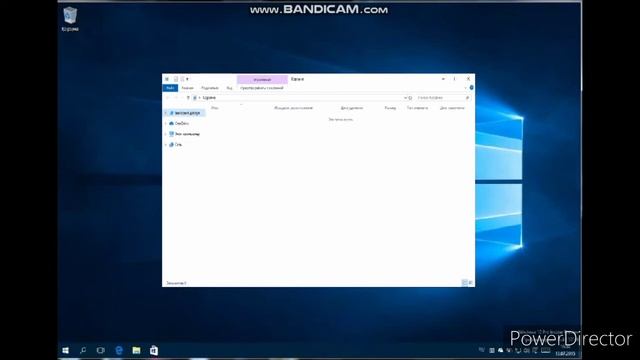
Task: Sort by the Дата удаления column header
Action: pos(351,108)
